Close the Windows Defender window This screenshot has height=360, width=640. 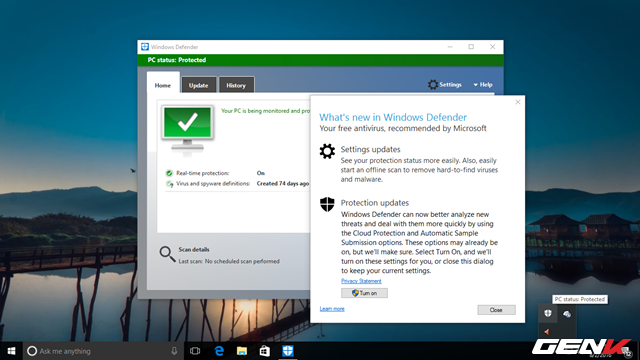[493, 47]
